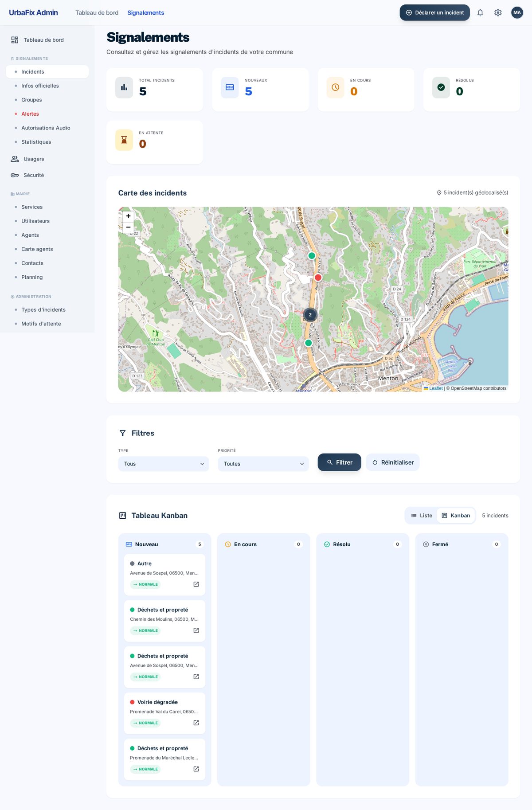This screenshot has height=810, width=532.
Task: Open Promenade du Maréchal Leclerc link icon
Action: coord(196,769)
